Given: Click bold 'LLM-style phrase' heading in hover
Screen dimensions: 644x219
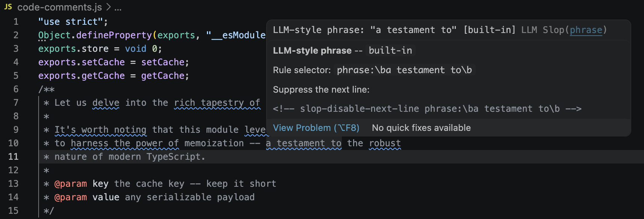Looking at the screenshot, I should pyautogui.click(x=312, y=51).
